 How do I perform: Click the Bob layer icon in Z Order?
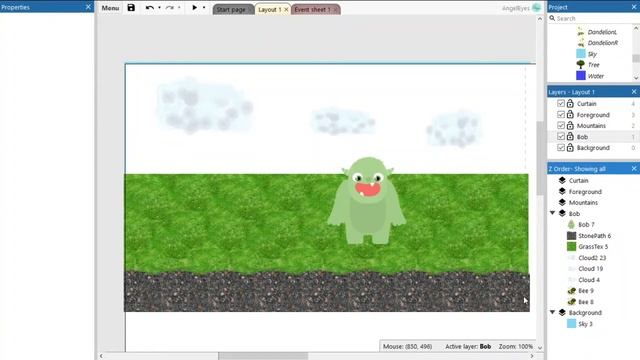562,213
